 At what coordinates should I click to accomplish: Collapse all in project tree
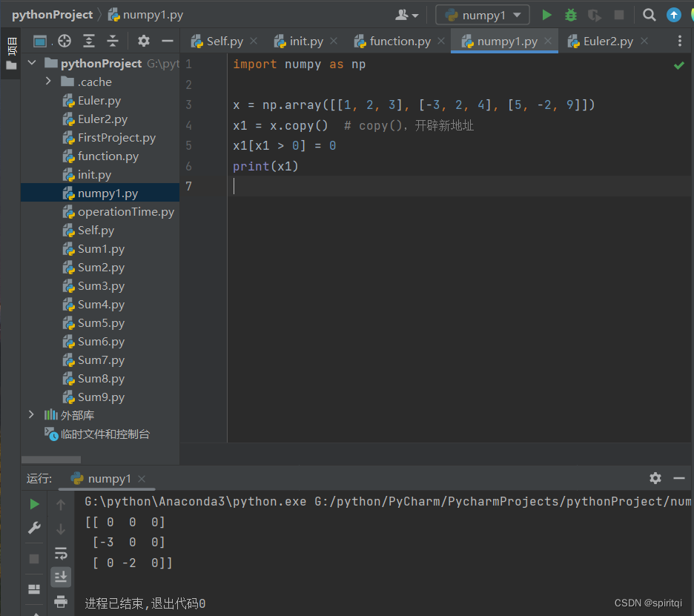coord(113,42)
